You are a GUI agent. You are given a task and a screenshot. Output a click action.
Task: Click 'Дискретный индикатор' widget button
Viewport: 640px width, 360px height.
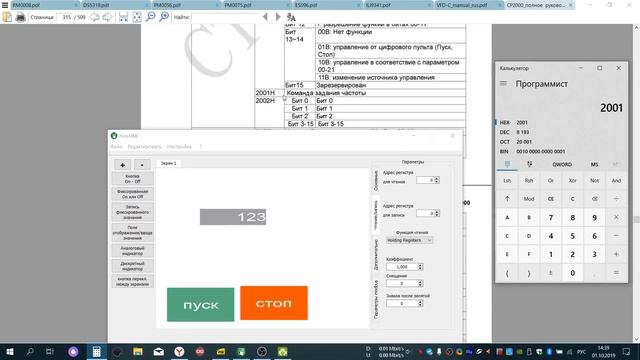click(x=133, y=266)
